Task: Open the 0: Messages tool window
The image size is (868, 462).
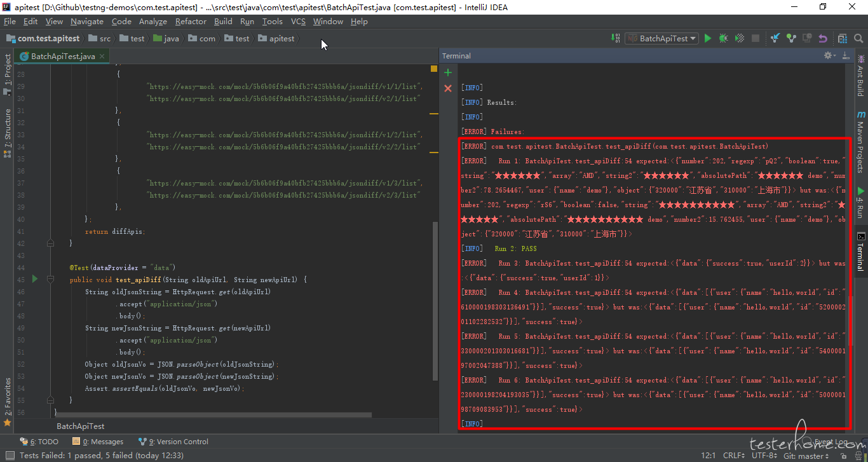Action: coord(98,442)
